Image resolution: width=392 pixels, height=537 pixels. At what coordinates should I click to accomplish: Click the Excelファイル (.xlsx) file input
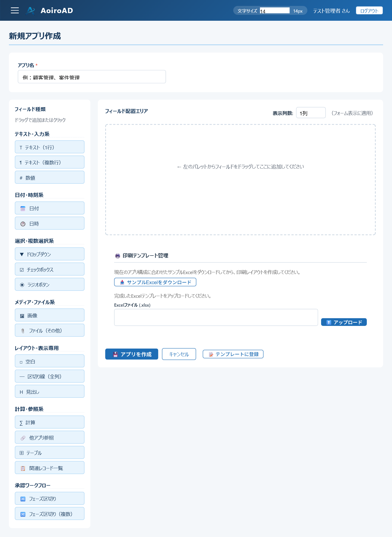click(216, 318)
